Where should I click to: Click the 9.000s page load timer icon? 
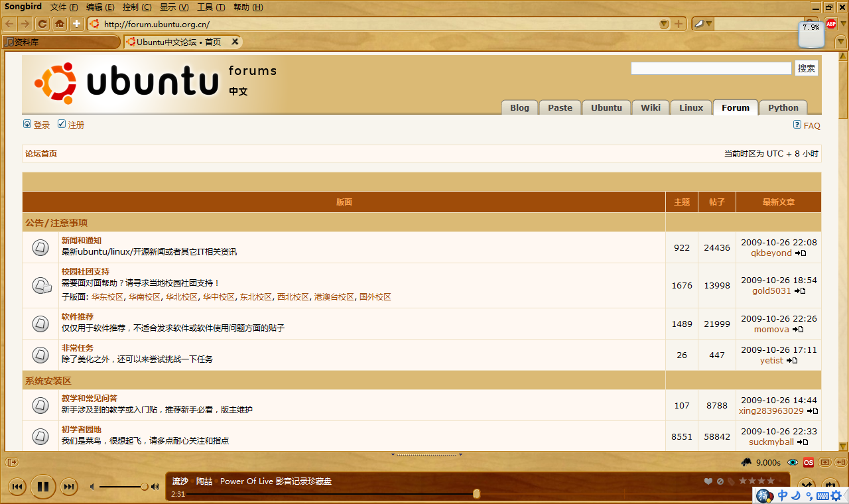(x=746, y=462)
